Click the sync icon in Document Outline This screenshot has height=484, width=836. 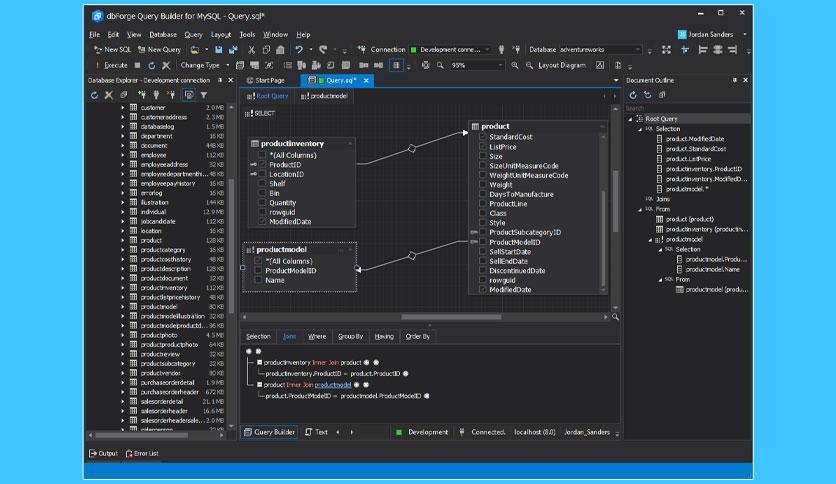point(647,95)
